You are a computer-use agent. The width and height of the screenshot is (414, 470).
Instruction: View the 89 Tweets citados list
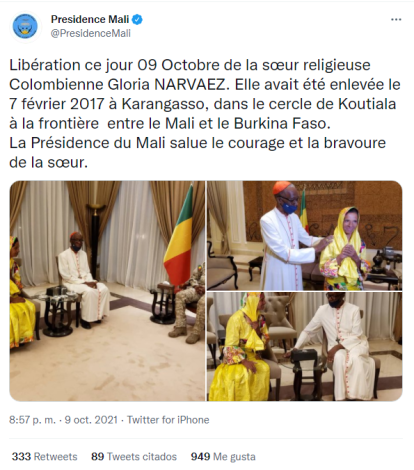(x=134, y=456)
